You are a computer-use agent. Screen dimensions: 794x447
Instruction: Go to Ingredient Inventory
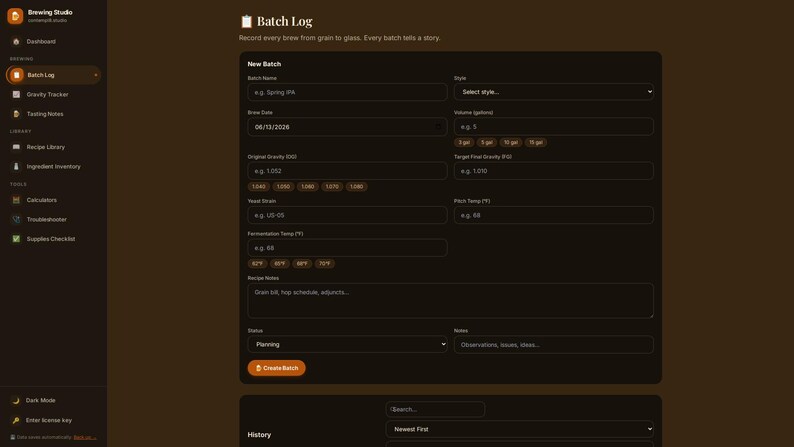pyautogui.click(x=53, y=167)
